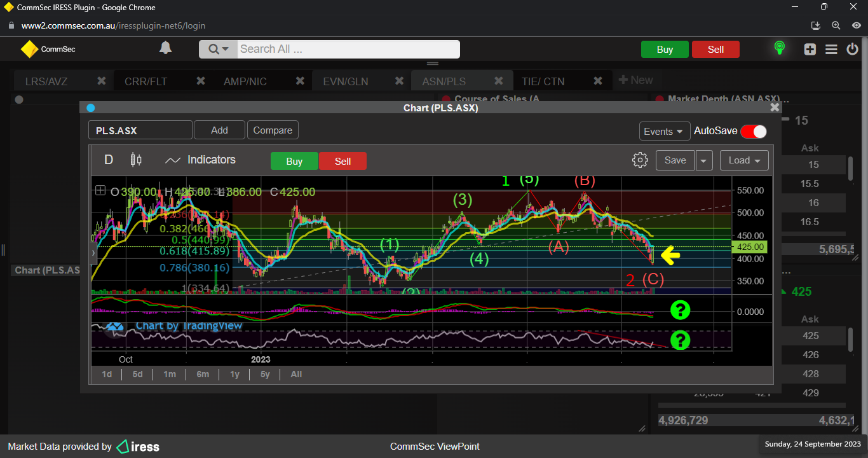Select the 6m time range
The image size is (868, 458).
pyautogui.click(x=203, y=374)
